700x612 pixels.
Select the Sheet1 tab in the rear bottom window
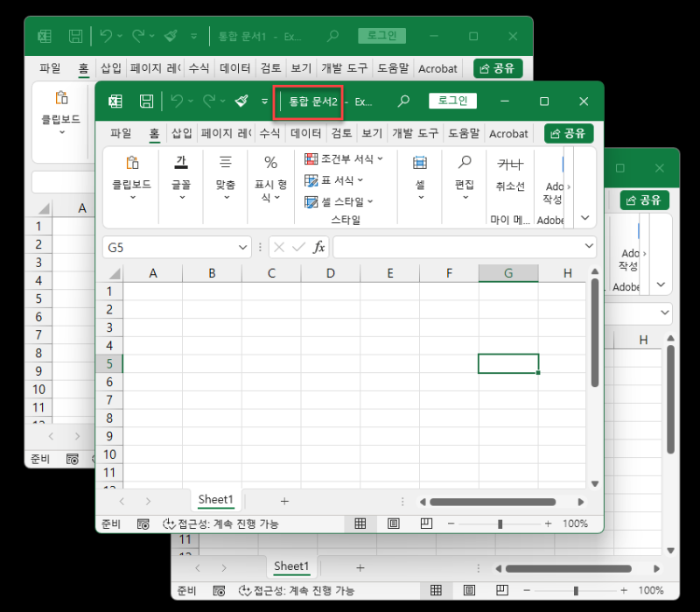coord(291,566)
